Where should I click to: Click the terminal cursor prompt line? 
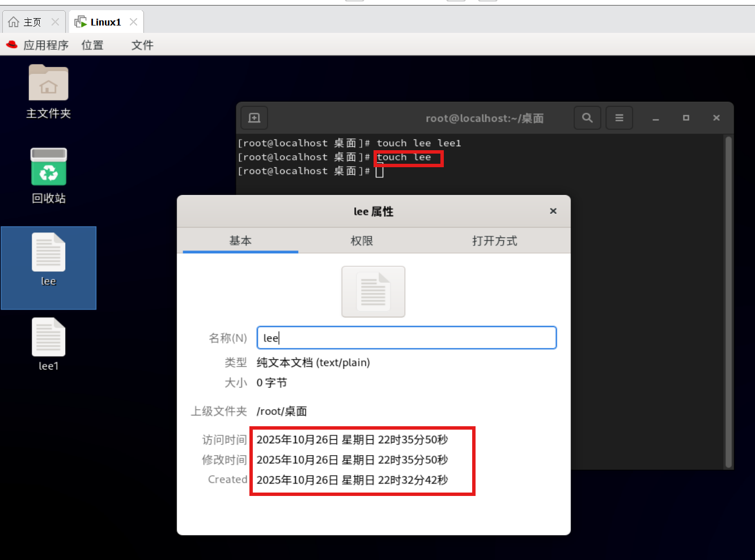[311, 171]
